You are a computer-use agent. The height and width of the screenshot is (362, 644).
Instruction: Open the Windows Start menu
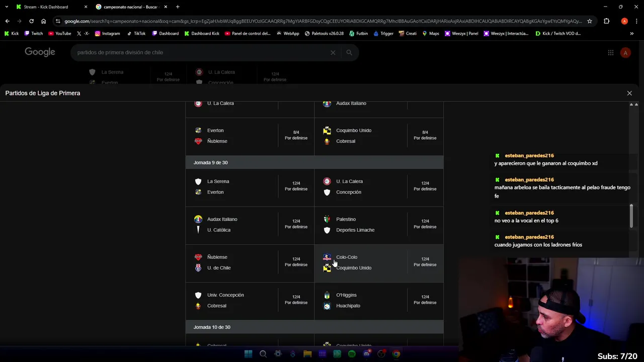[248, 354]
